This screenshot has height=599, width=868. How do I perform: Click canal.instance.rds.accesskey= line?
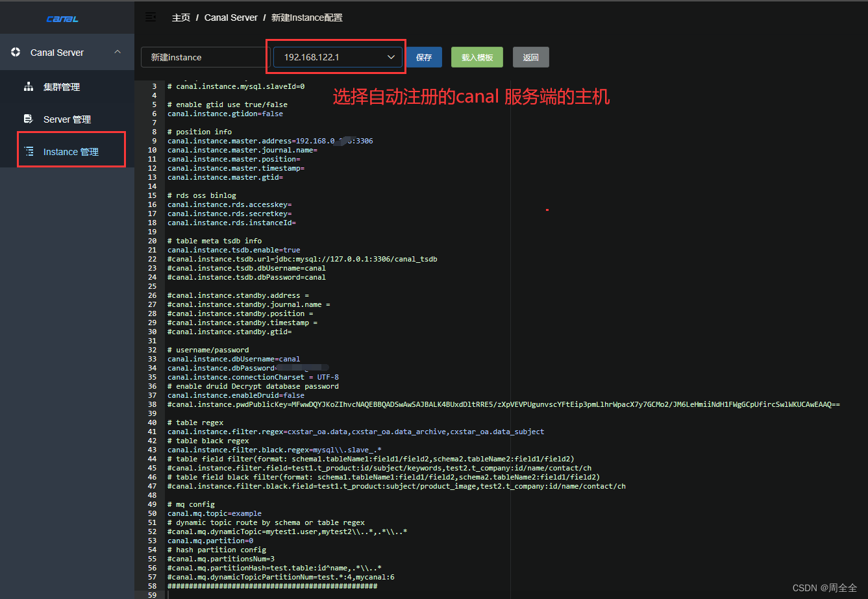point(229,204)
